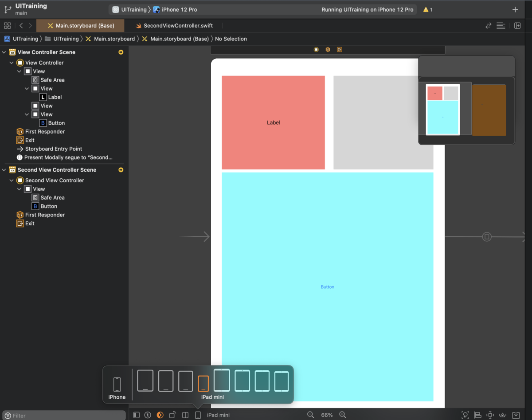Show issues for View Controller Scene arrow
The height and width of the screenshot is (420, 532).
(121, 52)
